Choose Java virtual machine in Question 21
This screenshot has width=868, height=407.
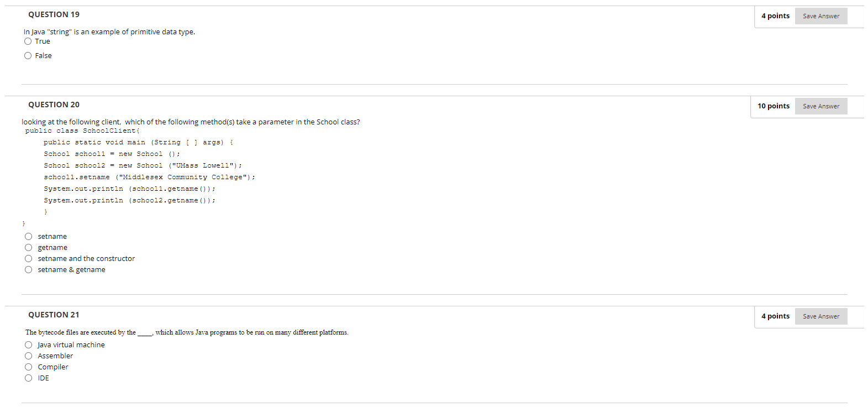pos(28,345)
